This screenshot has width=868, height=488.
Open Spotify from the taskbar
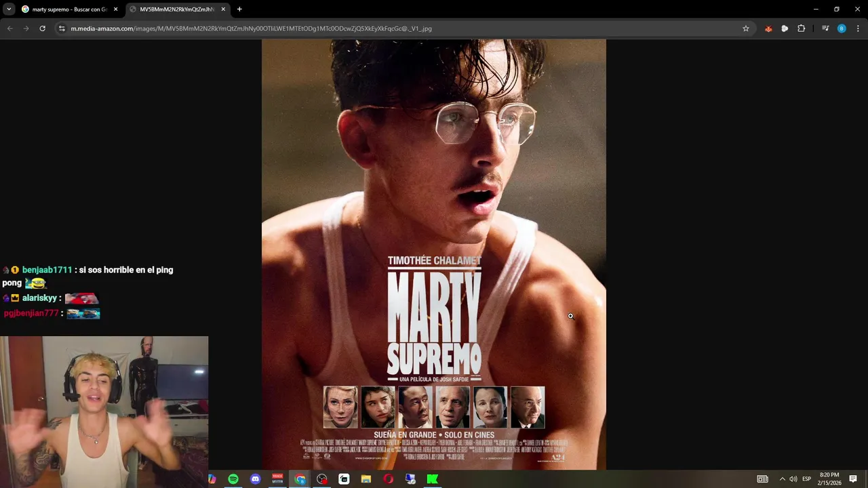[233, 479]
